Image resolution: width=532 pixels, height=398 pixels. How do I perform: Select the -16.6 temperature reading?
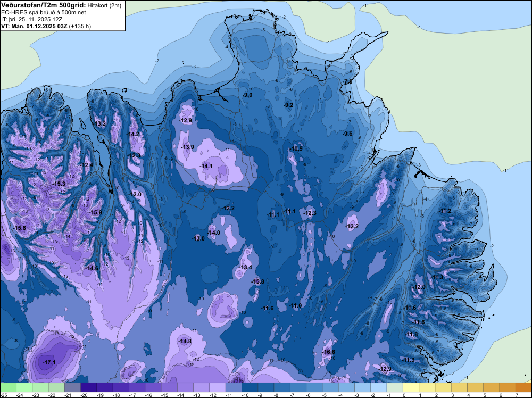tap(329, 352)
